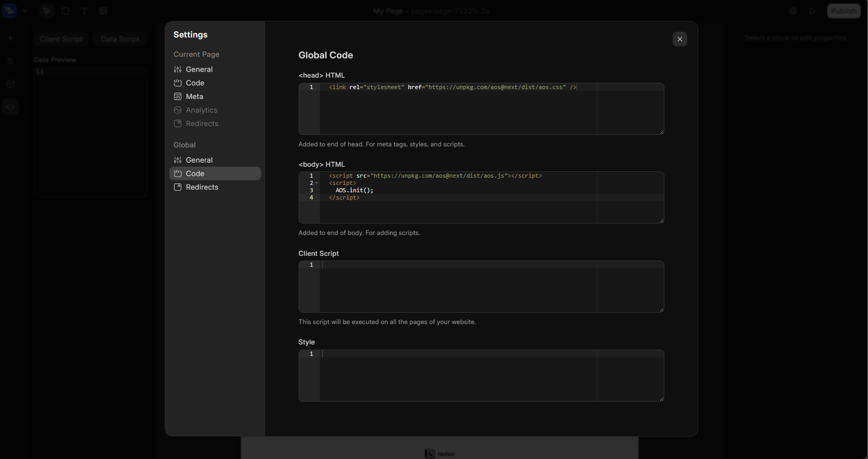Screen dimensions: 868x459
Task: Click the page path text after My Page
Action: (x=450, y=11)
